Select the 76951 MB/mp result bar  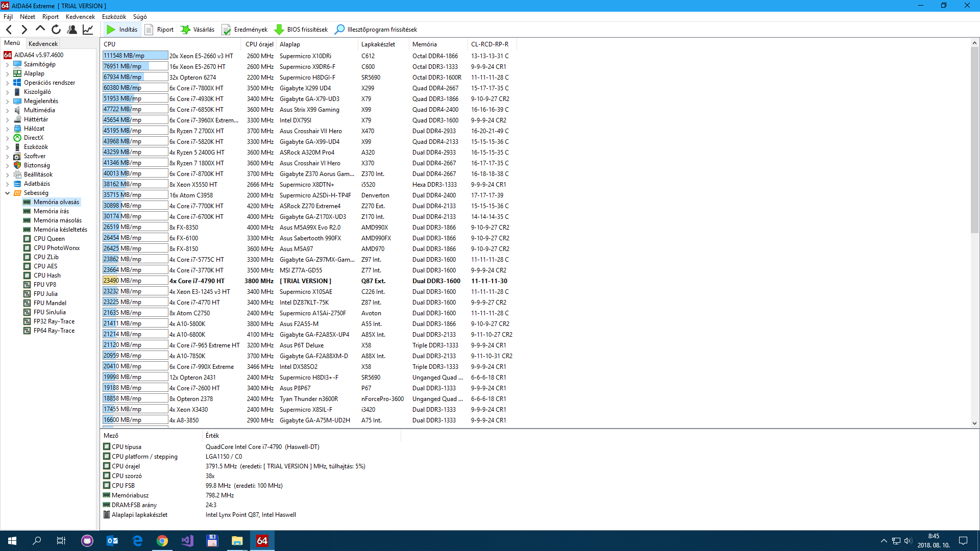point(135,66)
